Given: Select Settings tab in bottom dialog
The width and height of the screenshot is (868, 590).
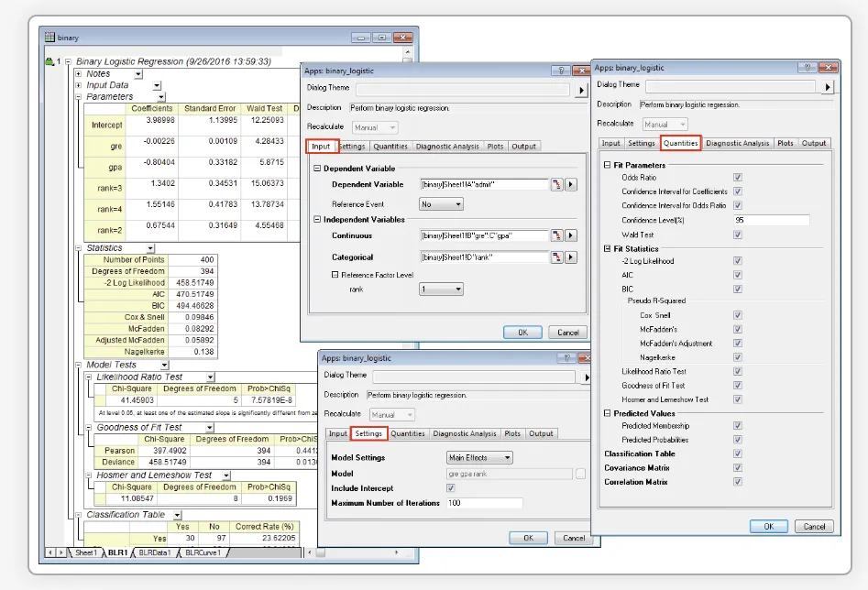Looking at the screenshot, I should 368,433.
